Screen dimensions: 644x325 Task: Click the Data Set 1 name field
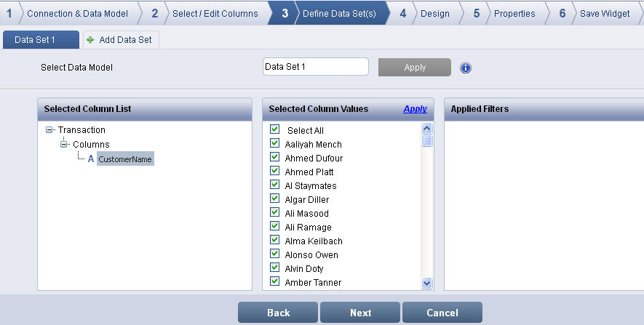click(315, 67)
